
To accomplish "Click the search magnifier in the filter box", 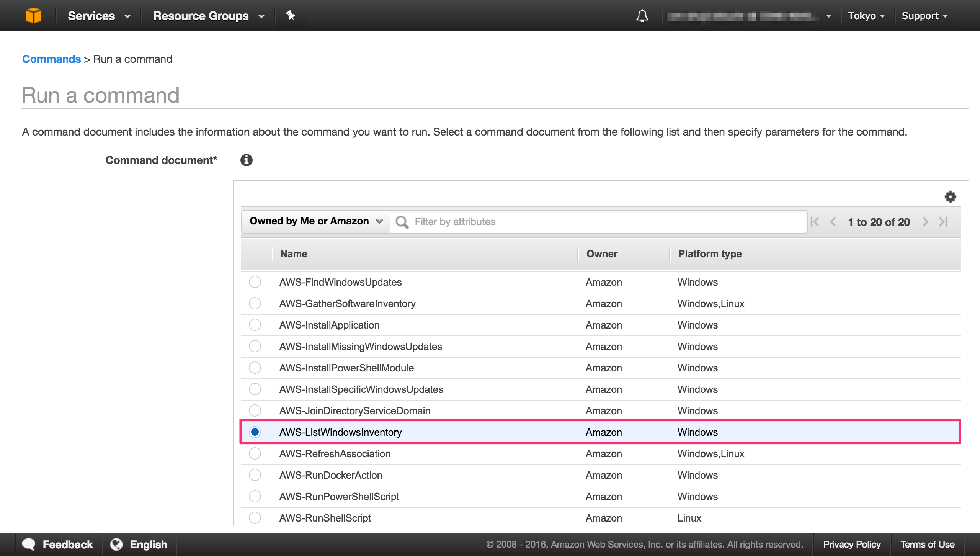I will pyautogui.click(x=402, y=221).
